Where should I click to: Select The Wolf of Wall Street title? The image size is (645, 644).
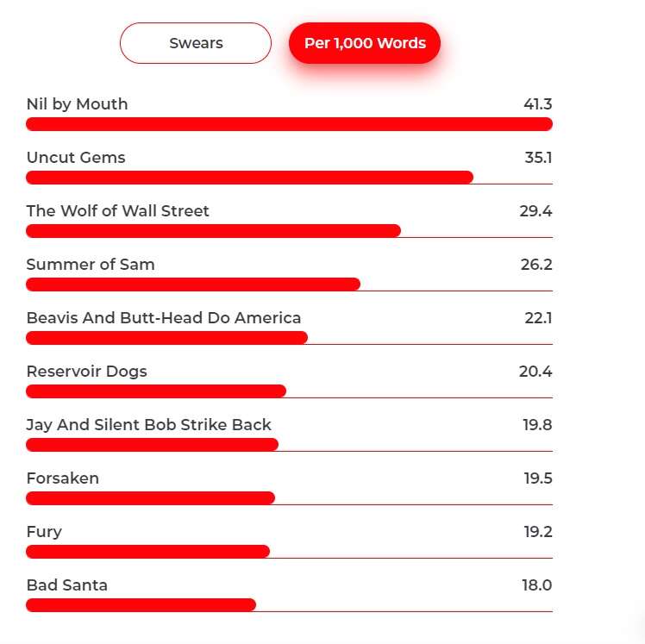[118, 211]
